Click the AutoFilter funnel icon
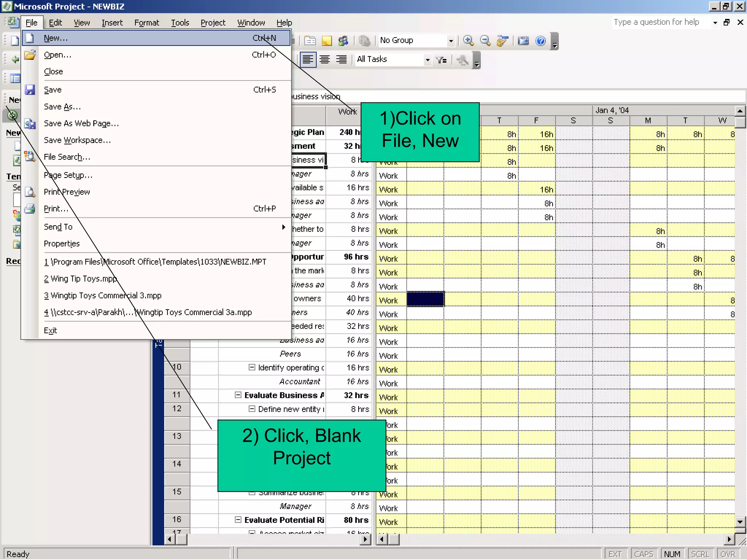Screen dimensions: 747x560 click(x=441, y=60)
